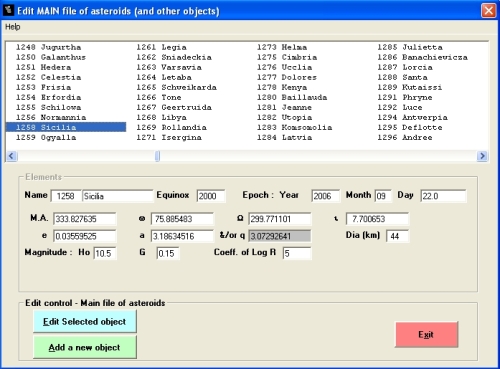Select 1273 Helma in list
This screenshot has height=369, width=500.
click(x=282, y=47)
